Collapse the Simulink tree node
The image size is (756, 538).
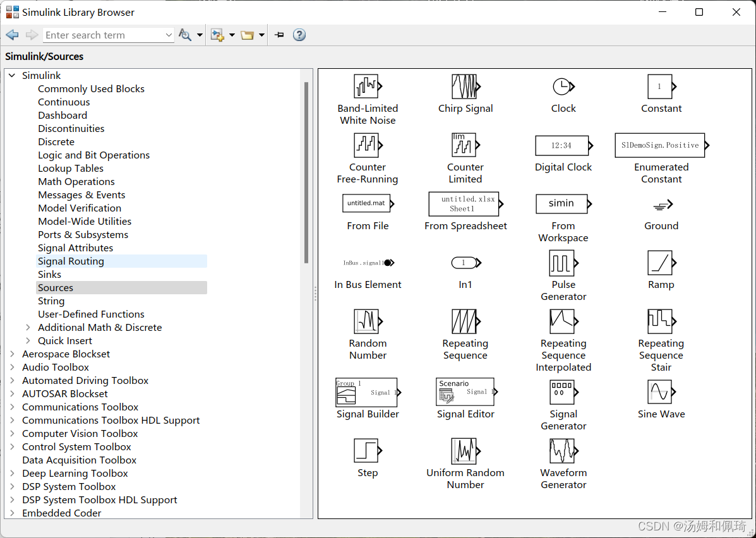coord(13,76)
